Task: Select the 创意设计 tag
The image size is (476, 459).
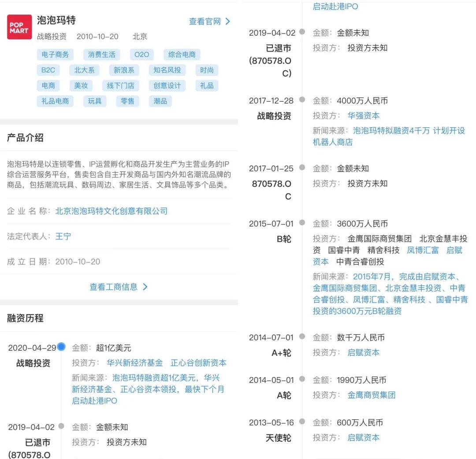Action: [x=167, y=85]
